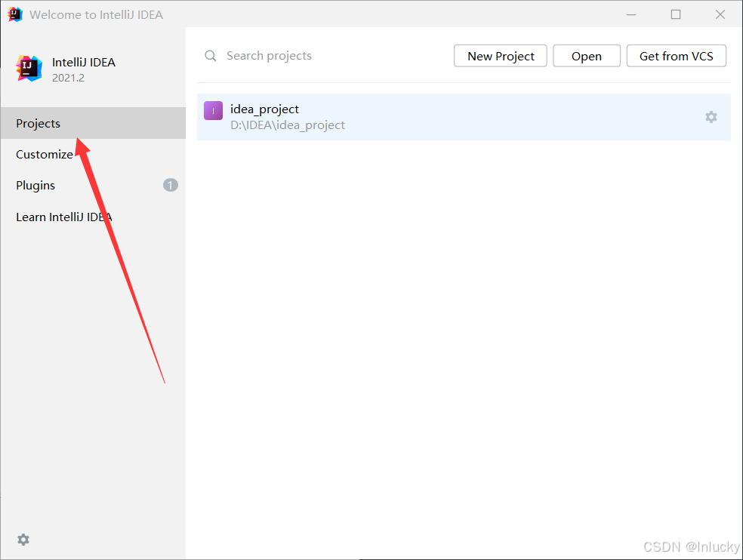
Task: Select the Projects tab
Action: 94,123
